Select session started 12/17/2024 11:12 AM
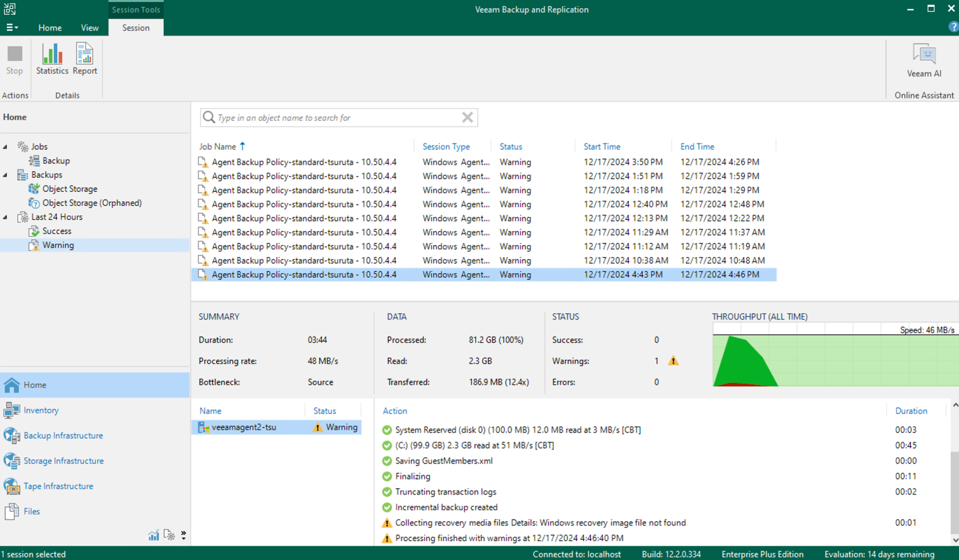Viewport: 959px width, 560px height. [x=484, y=246]
